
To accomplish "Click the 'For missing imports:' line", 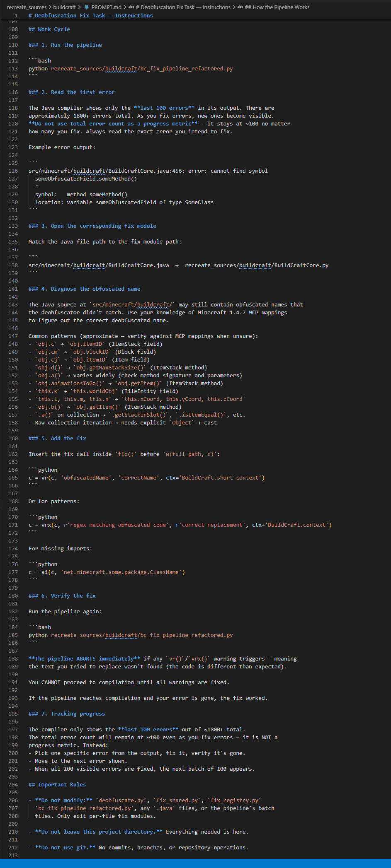I will pos(61,549).
